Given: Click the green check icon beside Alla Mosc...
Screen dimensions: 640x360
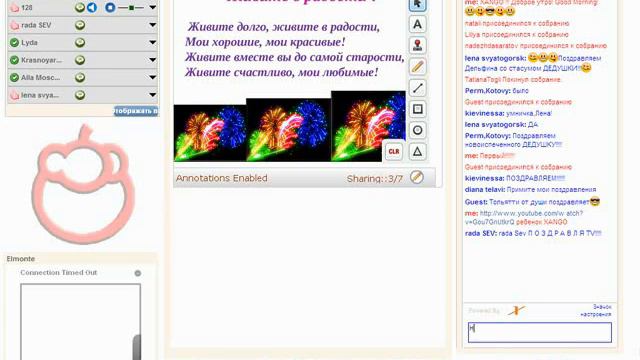Looking at the screenshot, I should coord(14,77).
